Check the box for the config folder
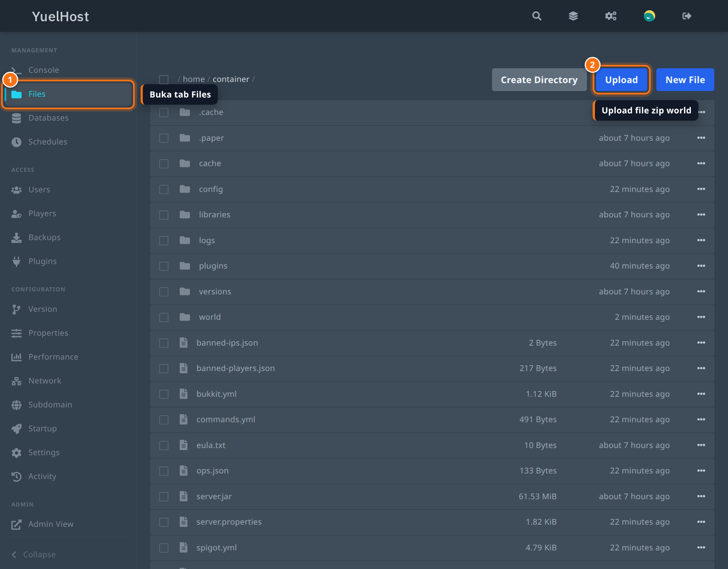The width and height of the screenshot is (728, 569). coord(164,189)
